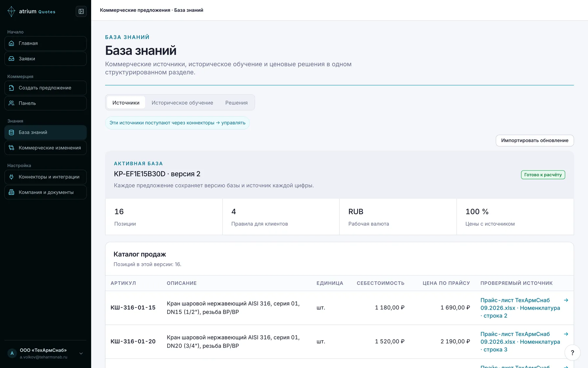Click the home icon next to Главная
The image size is (588, 368).
pyautogui.click(x=11, y=43)
